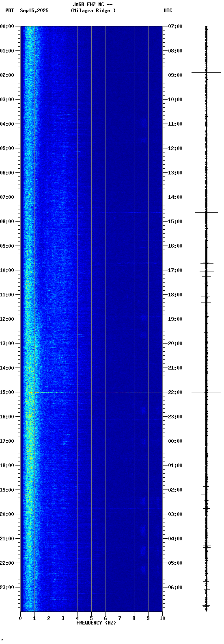Click the '15:00' label on UTC axis
This screenshot has width=224, height=644.
(175, 222)
